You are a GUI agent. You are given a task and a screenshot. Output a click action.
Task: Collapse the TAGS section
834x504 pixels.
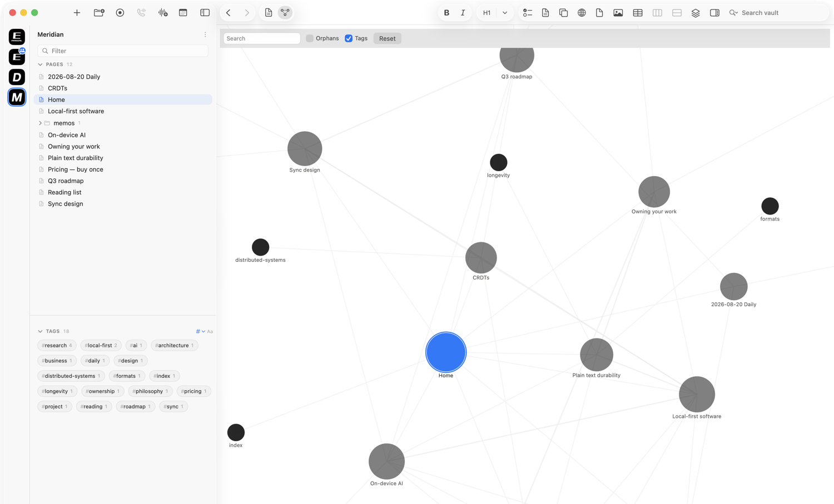[40, 331]
